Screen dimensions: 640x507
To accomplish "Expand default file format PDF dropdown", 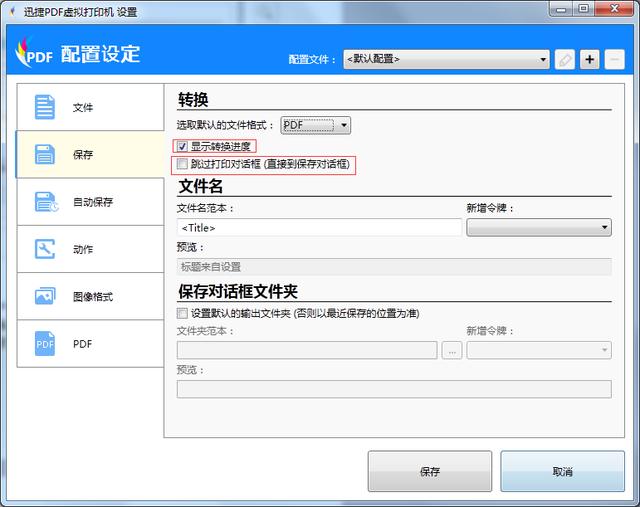I will (315, 125).
